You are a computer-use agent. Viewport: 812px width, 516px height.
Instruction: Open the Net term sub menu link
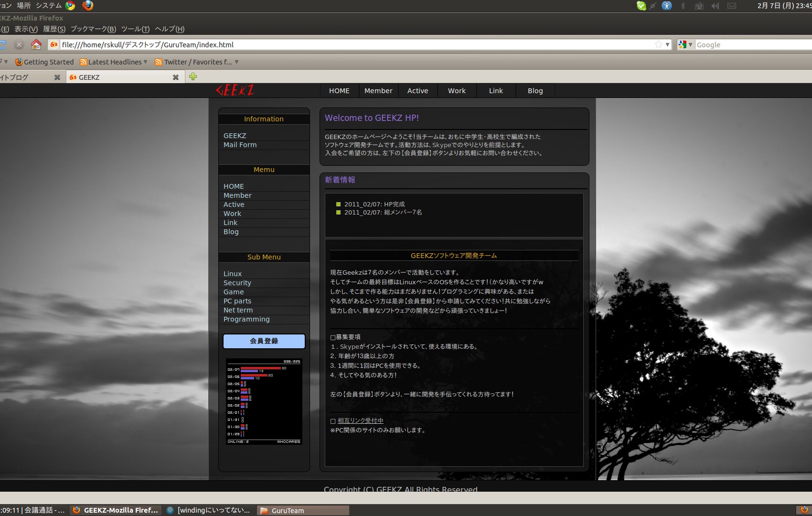pyautogui.click(x=238, y=310)
